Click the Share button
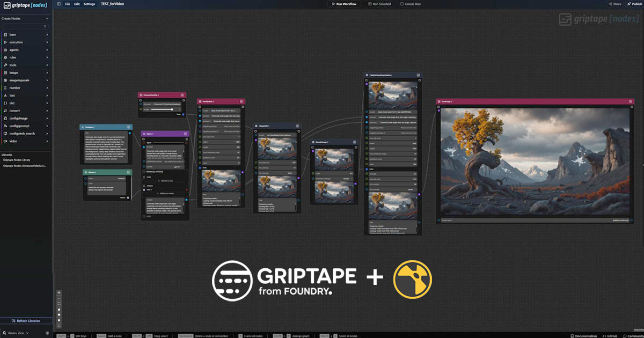The image size is (644, 338). (x=615, y=4)
